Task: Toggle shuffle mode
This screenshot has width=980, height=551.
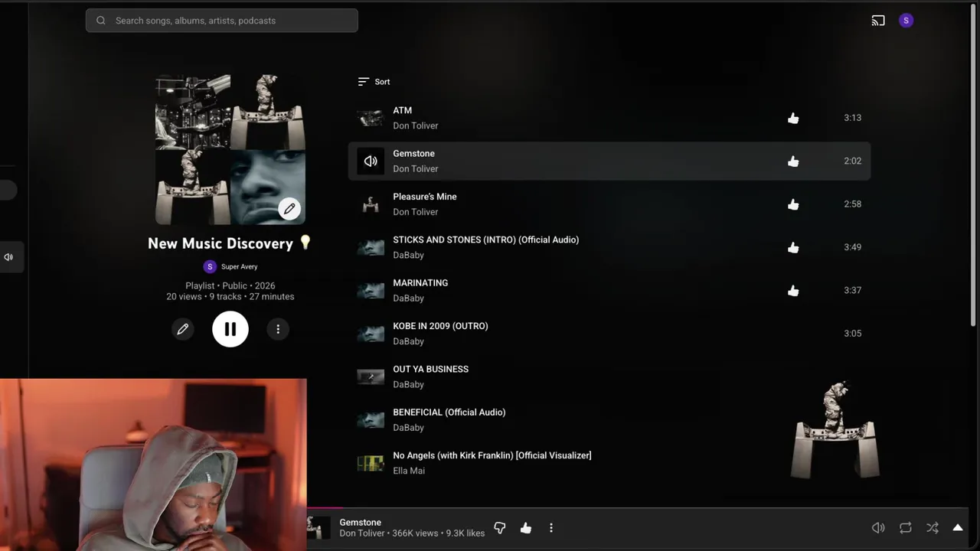Action: coord(933,528)
